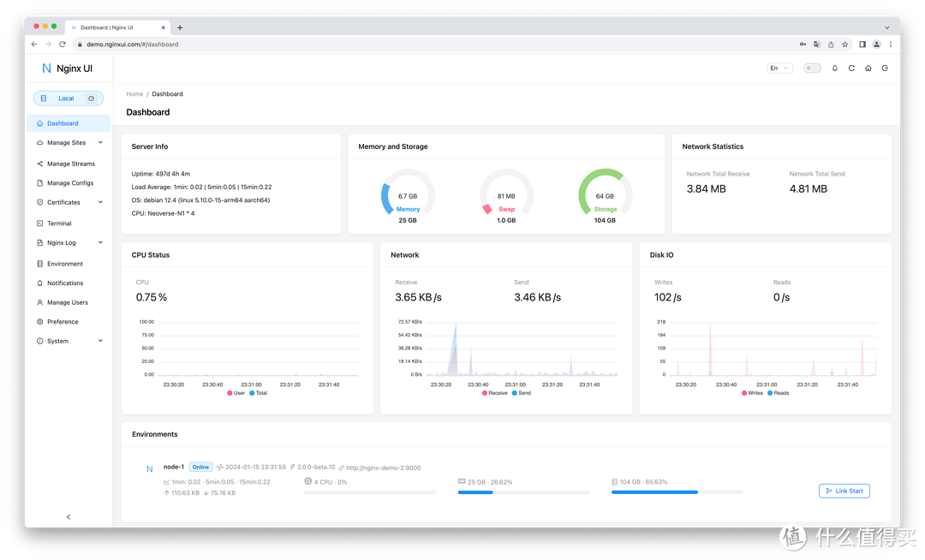
Task: Click the Nginx UI logo
Action: click(x=67, y=69)
